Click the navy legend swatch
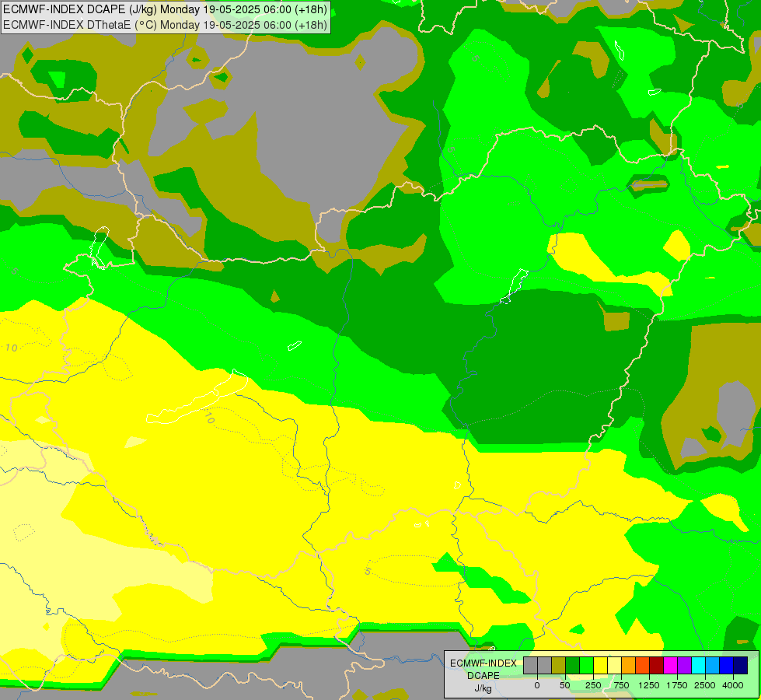The image size is (761, 700). [741, 666]
